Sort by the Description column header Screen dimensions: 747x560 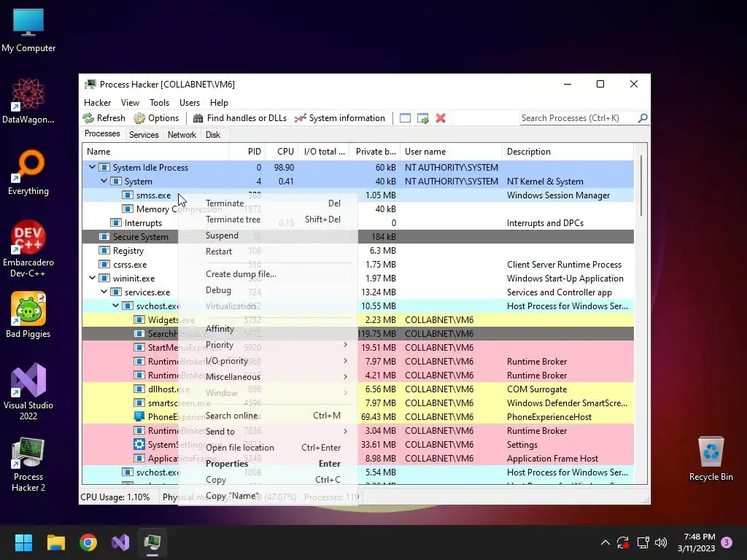tap(568, 152)
